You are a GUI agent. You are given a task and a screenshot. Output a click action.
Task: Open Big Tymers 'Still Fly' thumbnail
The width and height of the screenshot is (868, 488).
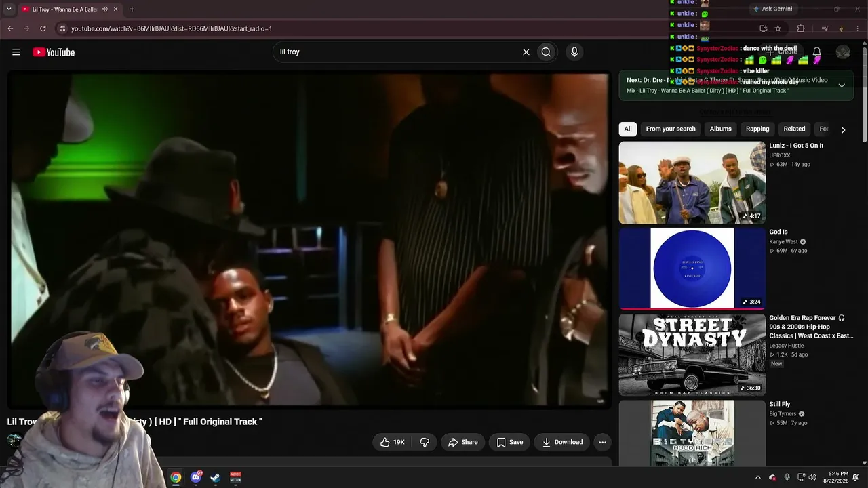point(692,433)
